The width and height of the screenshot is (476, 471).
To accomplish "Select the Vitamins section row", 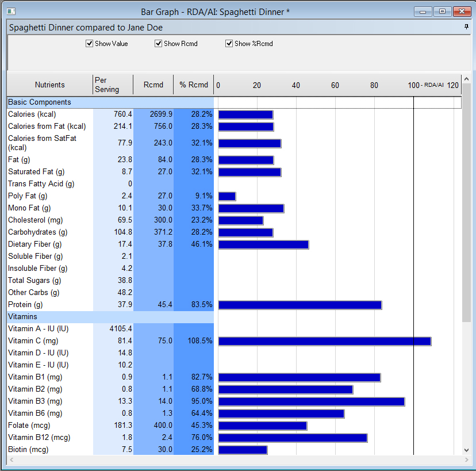I will click(x=110, y=317).
